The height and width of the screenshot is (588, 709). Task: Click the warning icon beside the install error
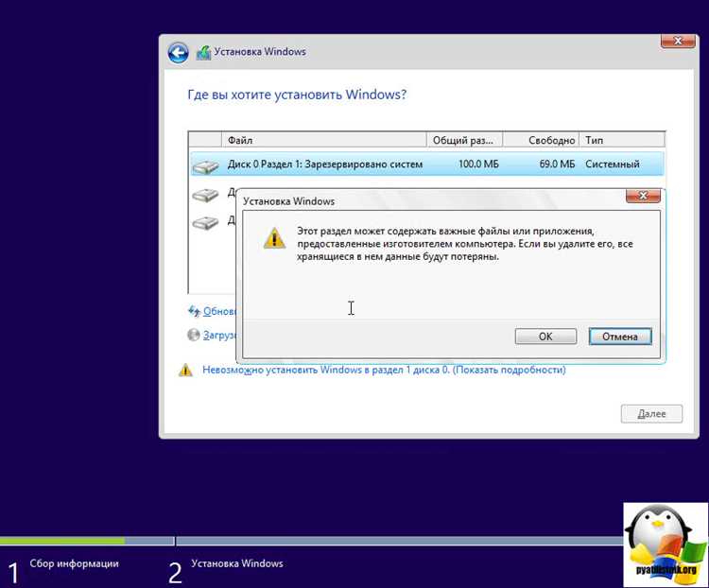pos(185,370)
